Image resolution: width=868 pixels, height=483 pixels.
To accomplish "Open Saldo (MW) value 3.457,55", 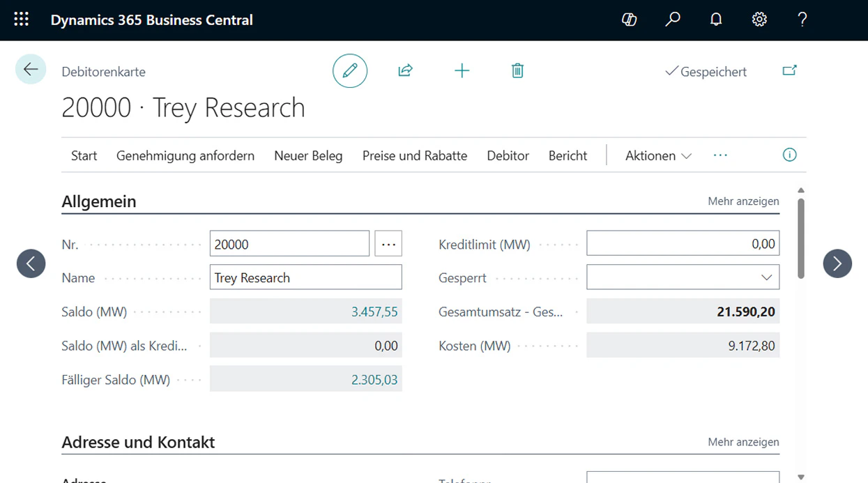I will [x=374, y=312].
